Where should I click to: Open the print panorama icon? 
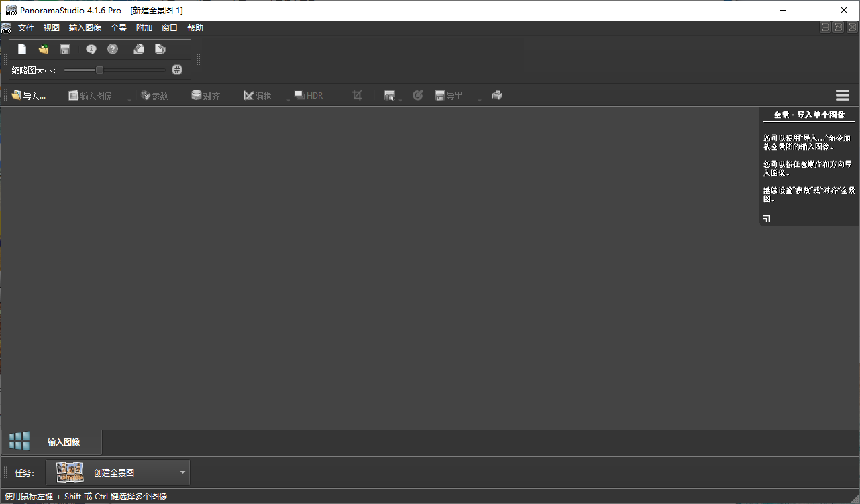coord(496,95)
